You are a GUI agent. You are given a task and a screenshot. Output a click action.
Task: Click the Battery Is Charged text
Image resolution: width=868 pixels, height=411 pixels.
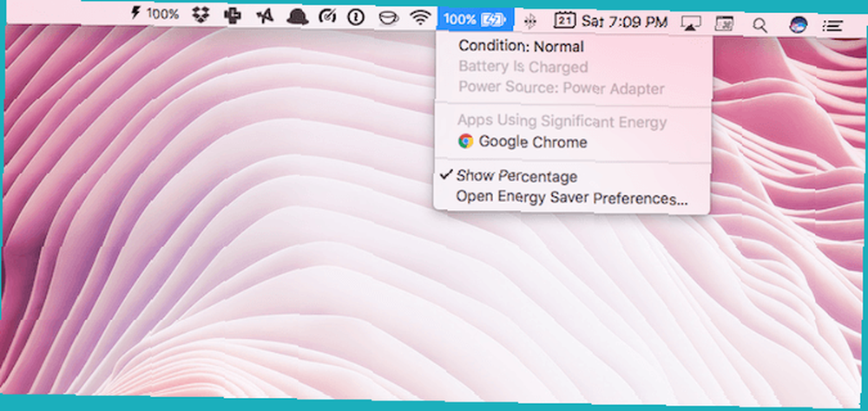pos(523,67)
